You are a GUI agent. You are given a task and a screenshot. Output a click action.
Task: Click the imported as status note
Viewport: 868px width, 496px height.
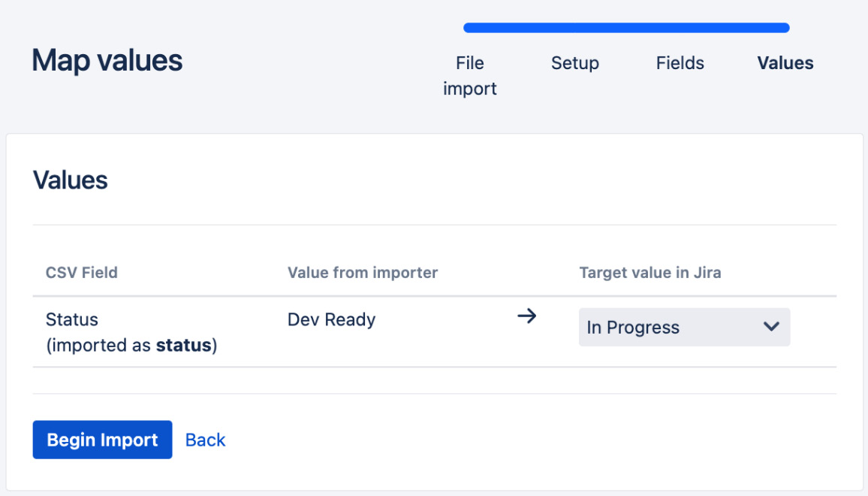tap(131, 346)
